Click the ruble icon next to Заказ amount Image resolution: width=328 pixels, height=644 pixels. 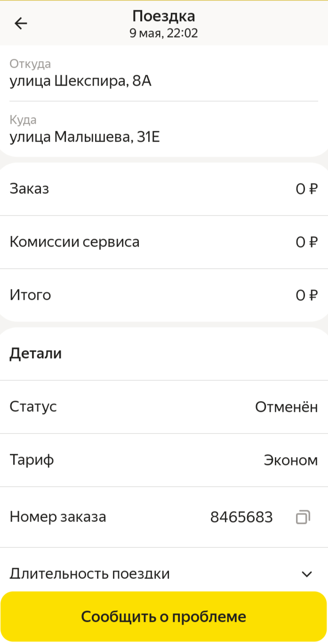pos(313,188)
